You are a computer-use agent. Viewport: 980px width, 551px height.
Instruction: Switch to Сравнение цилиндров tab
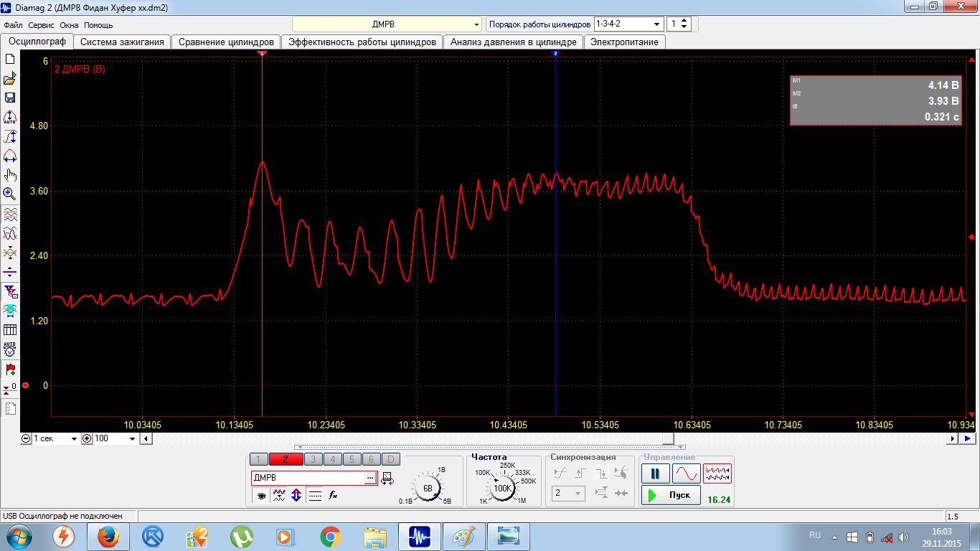(226, 42)
